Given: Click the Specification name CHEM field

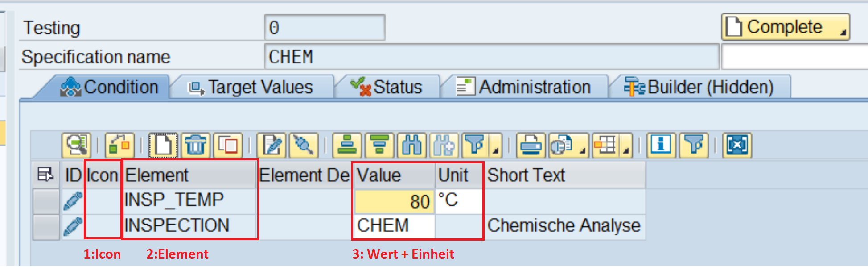Looking at the screenshot, I should click(491, 57).
